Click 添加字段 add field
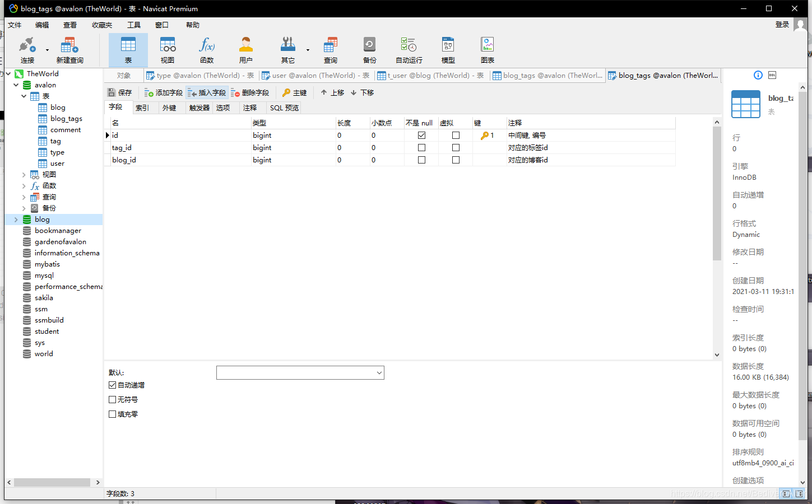The image size is (812, 504). click(164, 92)
